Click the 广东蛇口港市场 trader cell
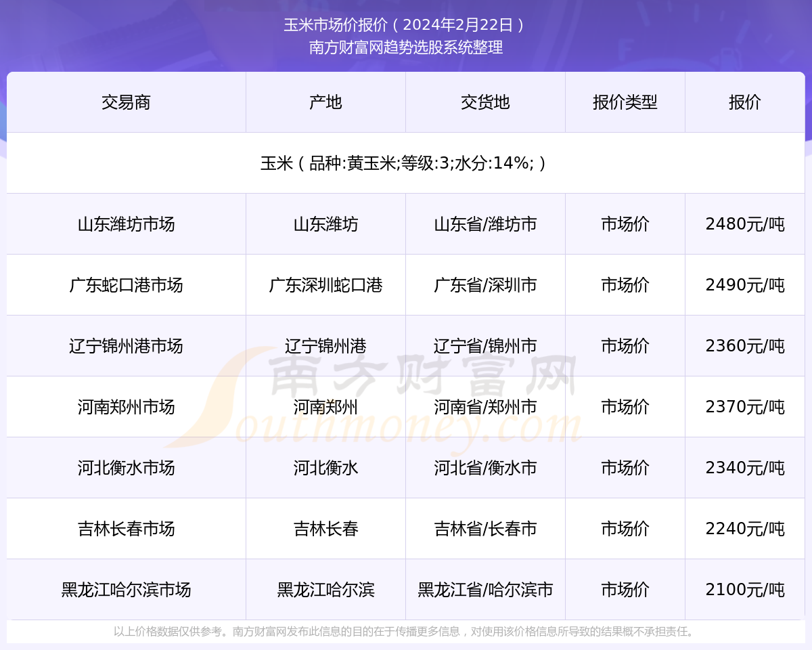812x650 pixels. 125,285
